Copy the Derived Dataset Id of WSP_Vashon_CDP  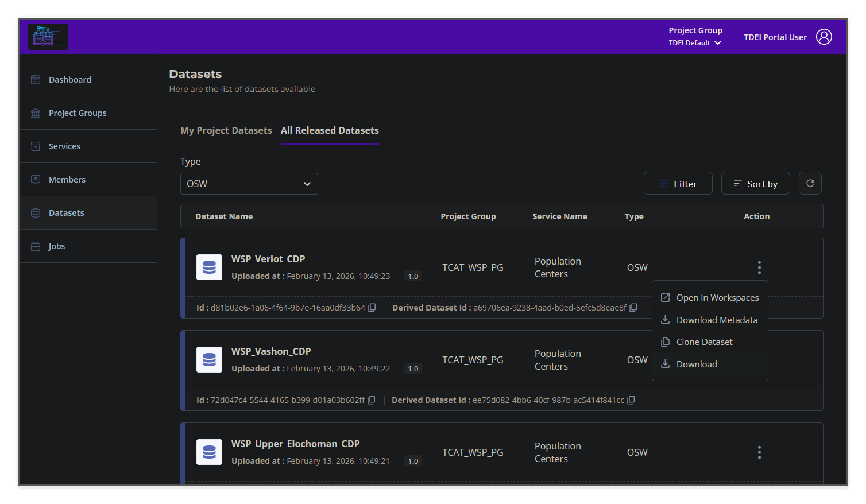coord(631,400)
